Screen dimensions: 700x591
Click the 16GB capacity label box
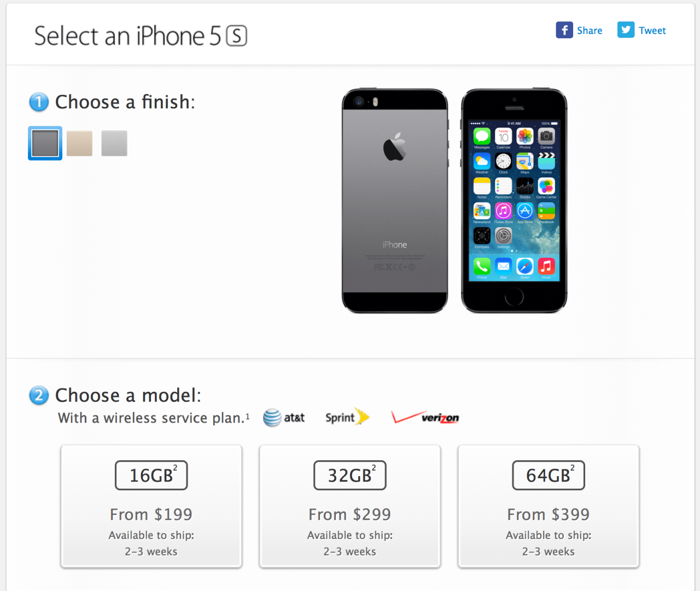click(x=151, y=476)
